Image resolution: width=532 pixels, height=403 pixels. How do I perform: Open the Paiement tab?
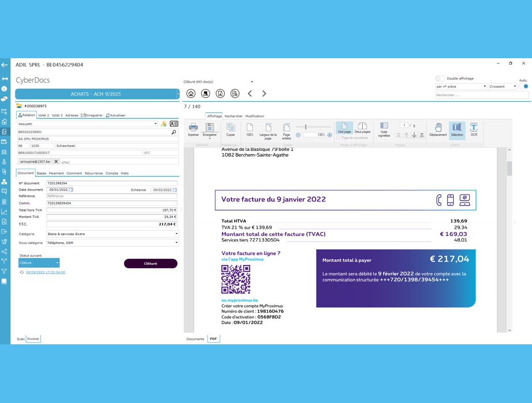56,173
